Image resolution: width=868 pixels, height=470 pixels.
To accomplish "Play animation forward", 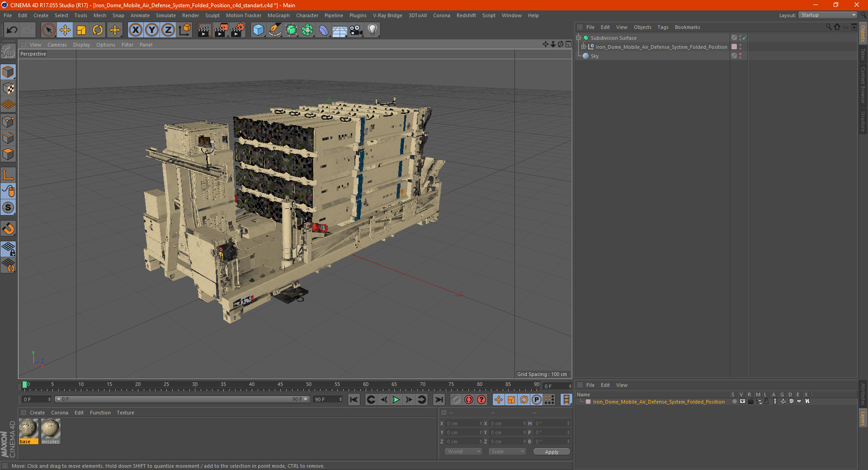I will click(x=396, y=399).
